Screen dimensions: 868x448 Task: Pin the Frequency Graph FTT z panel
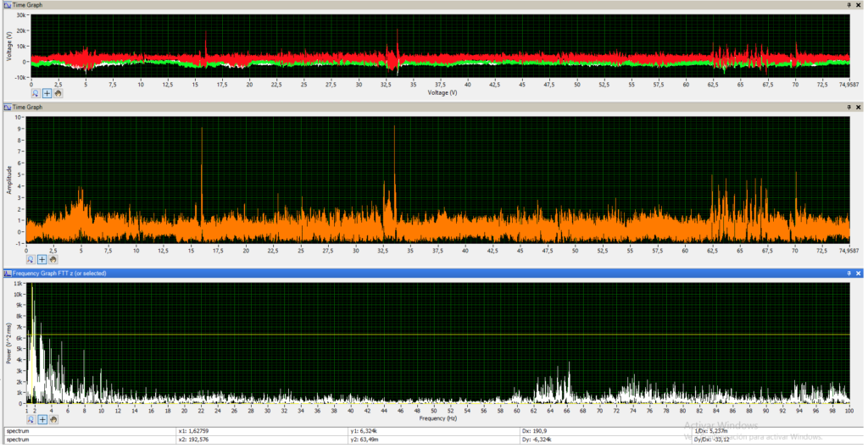coord(849,274)
